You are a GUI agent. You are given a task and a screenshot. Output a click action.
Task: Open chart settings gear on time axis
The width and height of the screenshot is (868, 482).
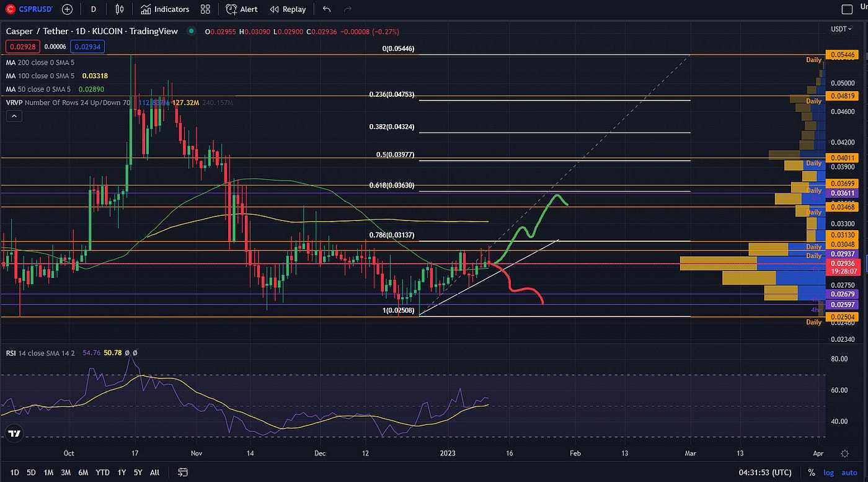(x=845, y=453)
